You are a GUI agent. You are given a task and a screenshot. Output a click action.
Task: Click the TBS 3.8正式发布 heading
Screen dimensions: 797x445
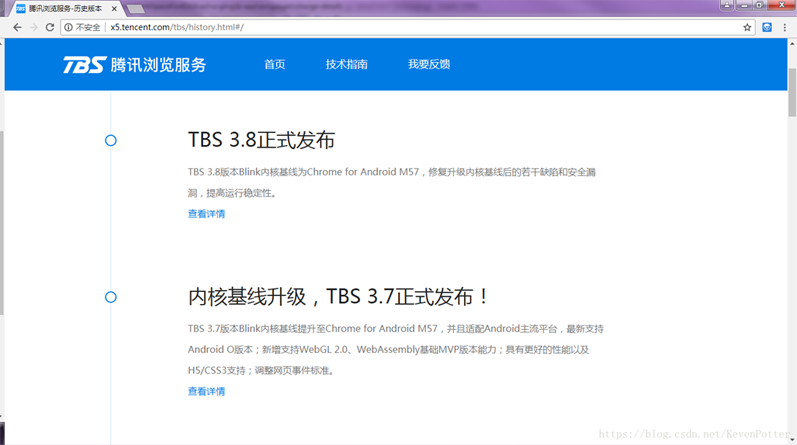coord(261,140)
